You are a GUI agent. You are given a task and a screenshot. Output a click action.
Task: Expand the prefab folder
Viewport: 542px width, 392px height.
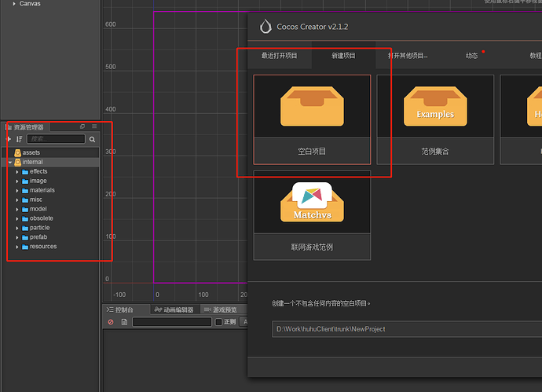(x=17, y=237)
